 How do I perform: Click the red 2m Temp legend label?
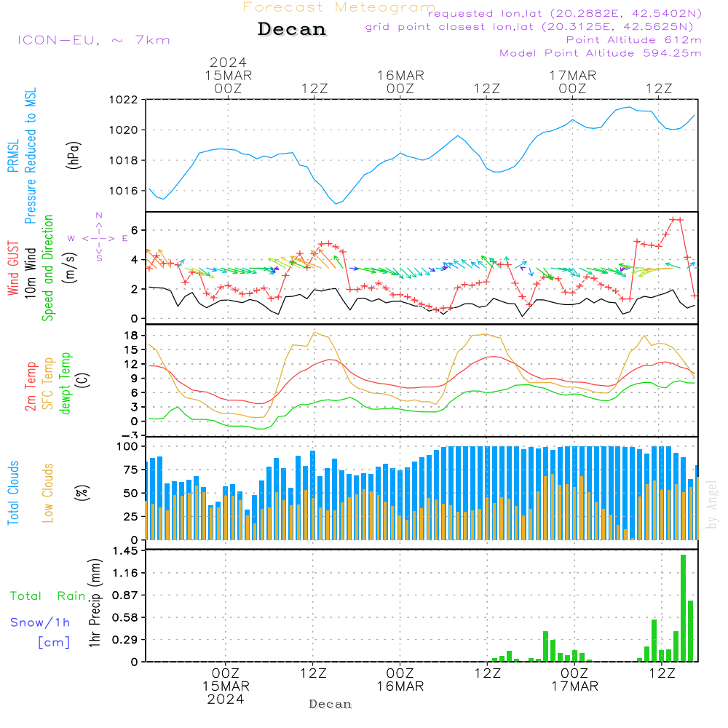[31, 384]
